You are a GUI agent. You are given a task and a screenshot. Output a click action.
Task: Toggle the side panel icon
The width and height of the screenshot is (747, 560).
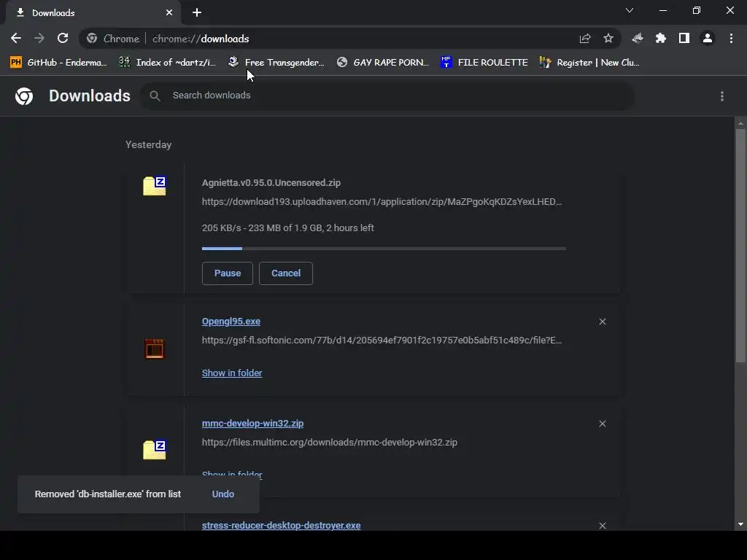point(684,39)
